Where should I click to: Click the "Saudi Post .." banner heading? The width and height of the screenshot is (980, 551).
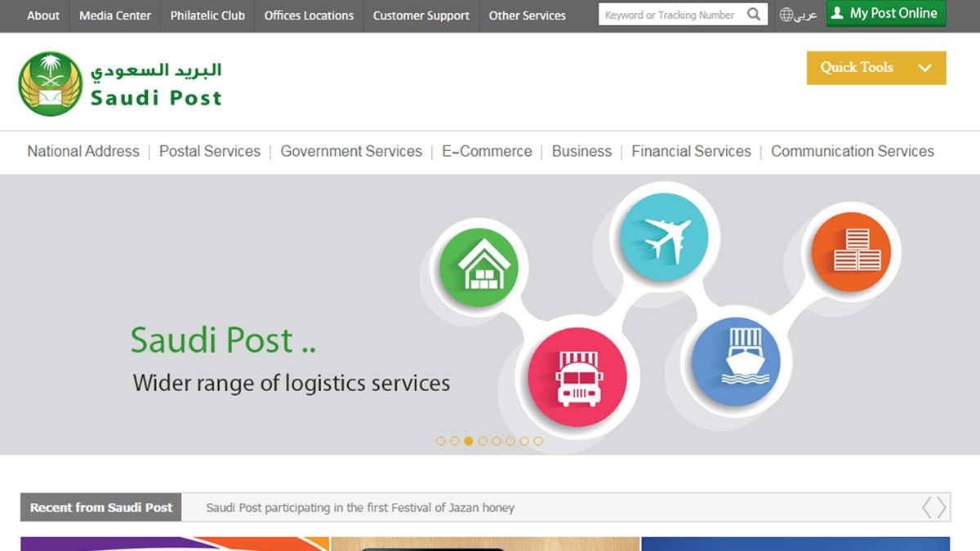coord(223,340)
